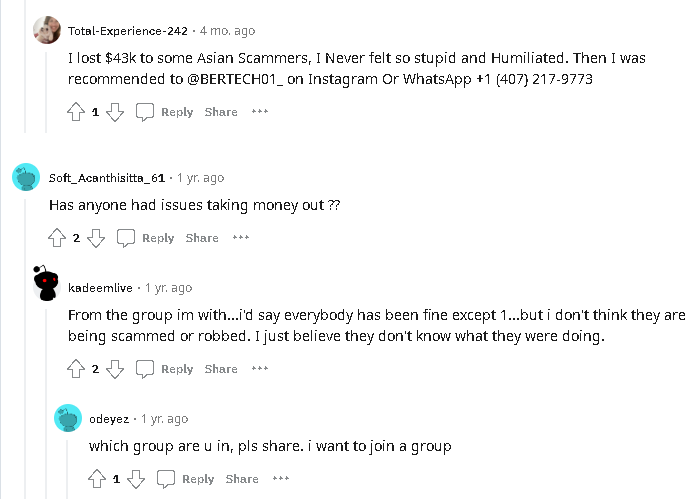
Task: Share odeyez's comment
Action: pos(242,479)
